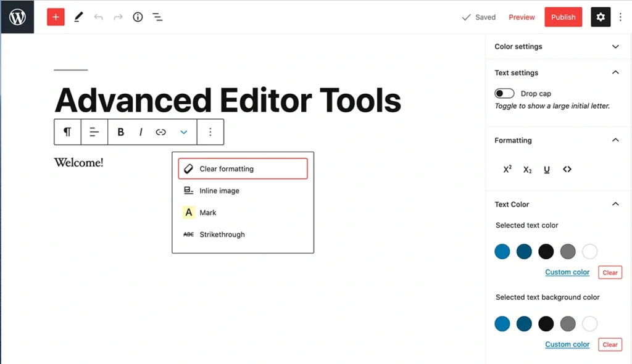
Task: Collapse the Formatting panel
Action: (x=557, y=140)
